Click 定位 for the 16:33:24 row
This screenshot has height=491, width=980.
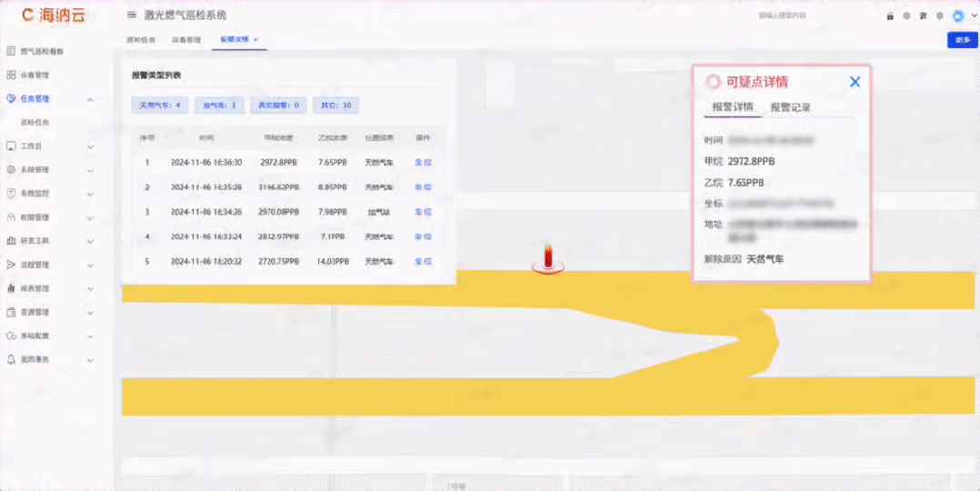(423, 237)
